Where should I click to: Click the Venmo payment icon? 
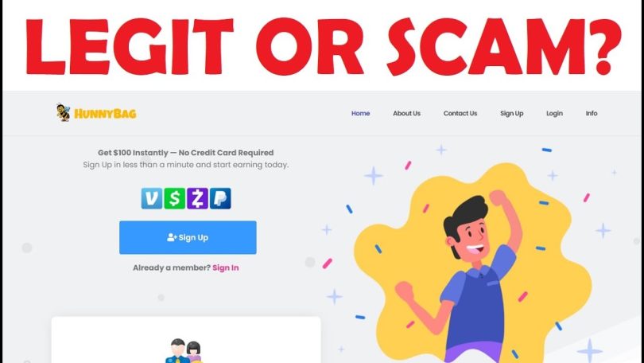pos(152,198)
